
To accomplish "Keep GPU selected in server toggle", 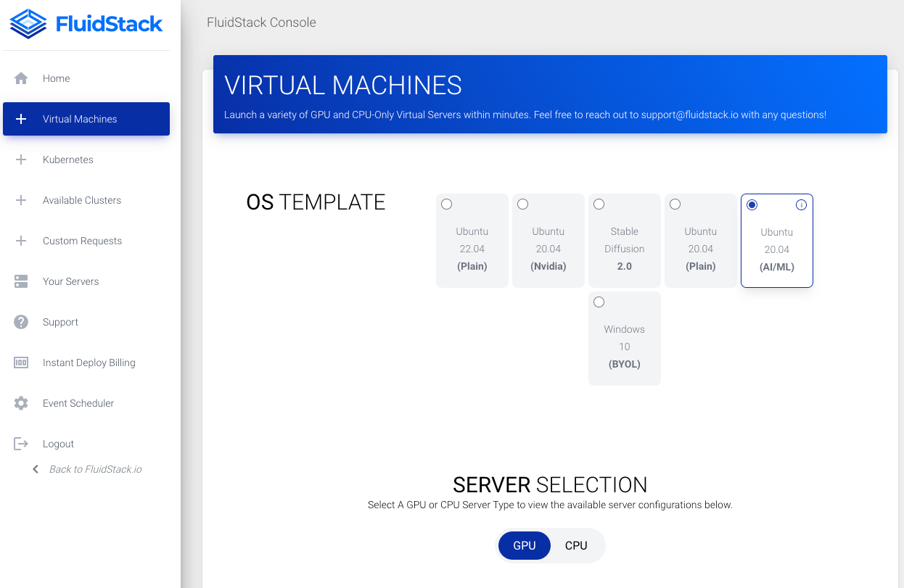I will pos(524,545).
